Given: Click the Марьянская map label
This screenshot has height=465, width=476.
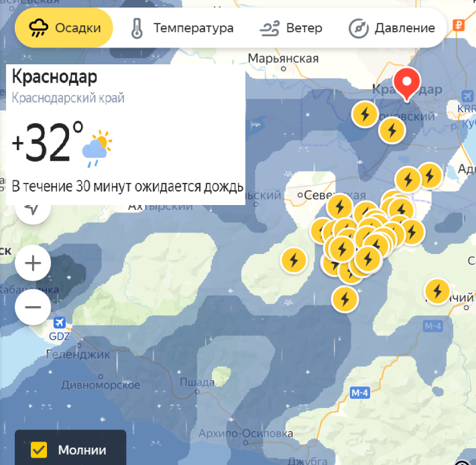Looking at the screenshot, I should pos(283,58).
